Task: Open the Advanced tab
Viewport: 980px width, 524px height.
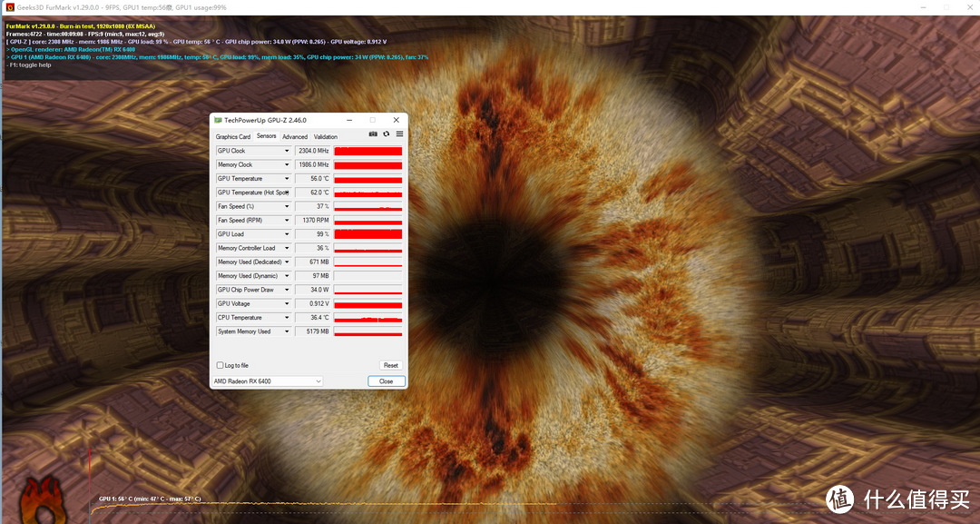Action: pyautogui.click(x=295, y=136)
